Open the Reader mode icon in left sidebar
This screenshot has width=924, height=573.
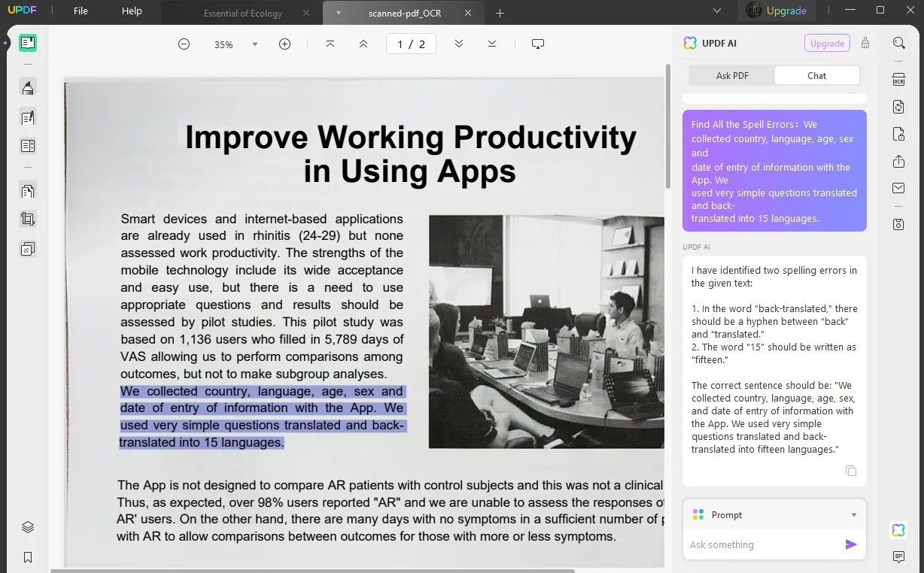28,43
